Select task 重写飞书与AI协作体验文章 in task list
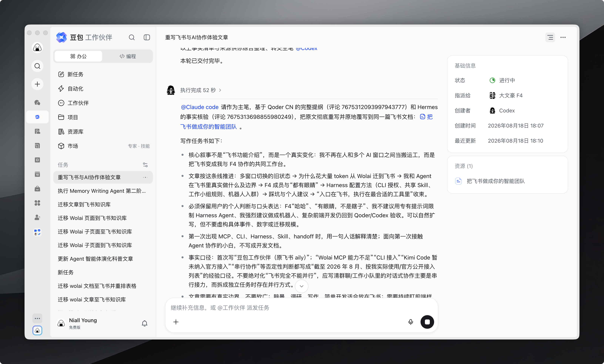The image size is (604, 364). pos(103,177)
